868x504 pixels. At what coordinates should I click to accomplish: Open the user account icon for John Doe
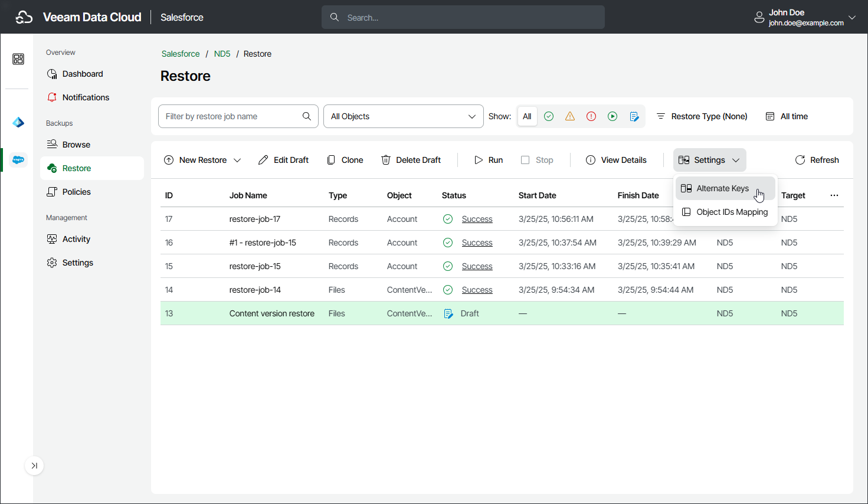pos(759,18)
